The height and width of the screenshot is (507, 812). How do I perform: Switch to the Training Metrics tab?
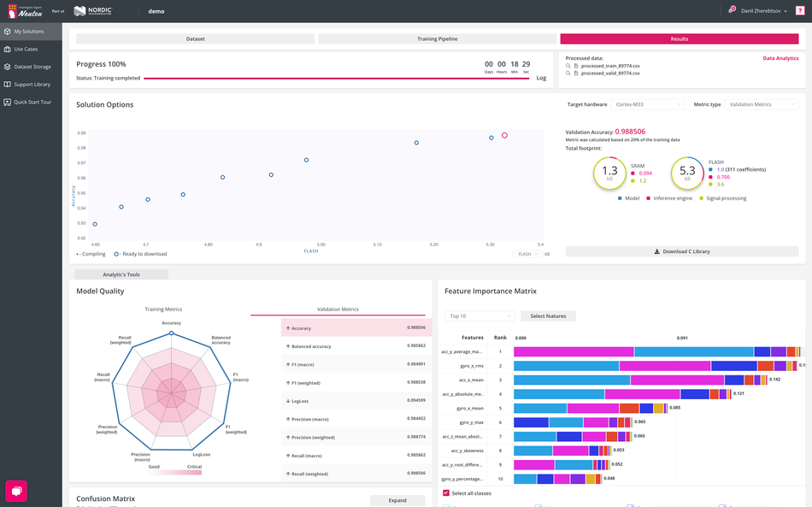point(162,310)
